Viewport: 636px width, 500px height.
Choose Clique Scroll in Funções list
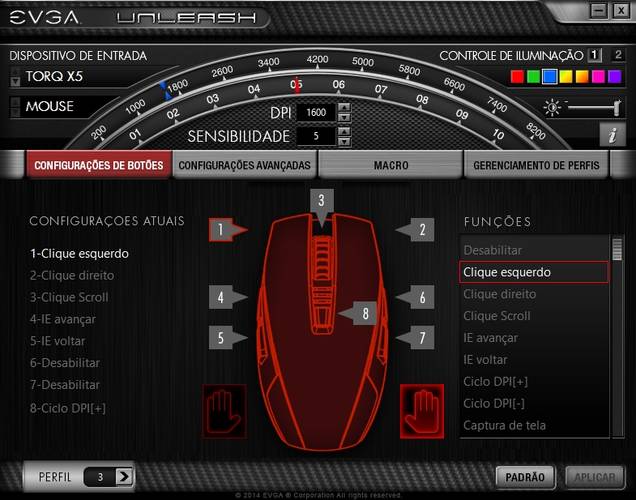(x=534, y=316)
